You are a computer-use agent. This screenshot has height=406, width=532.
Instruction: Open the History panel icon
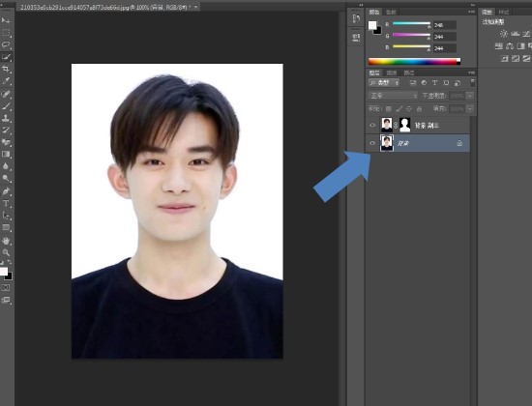[356, 18]
